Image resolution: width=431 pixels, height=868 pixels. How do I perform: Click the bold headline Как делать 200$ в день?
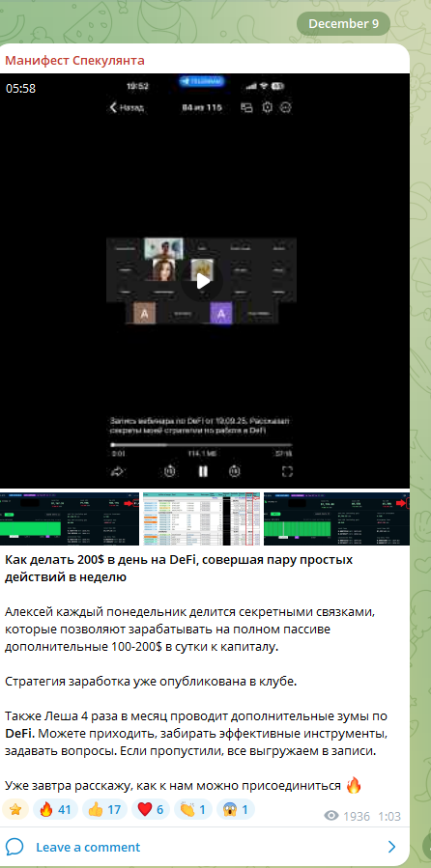coord(179,569)
